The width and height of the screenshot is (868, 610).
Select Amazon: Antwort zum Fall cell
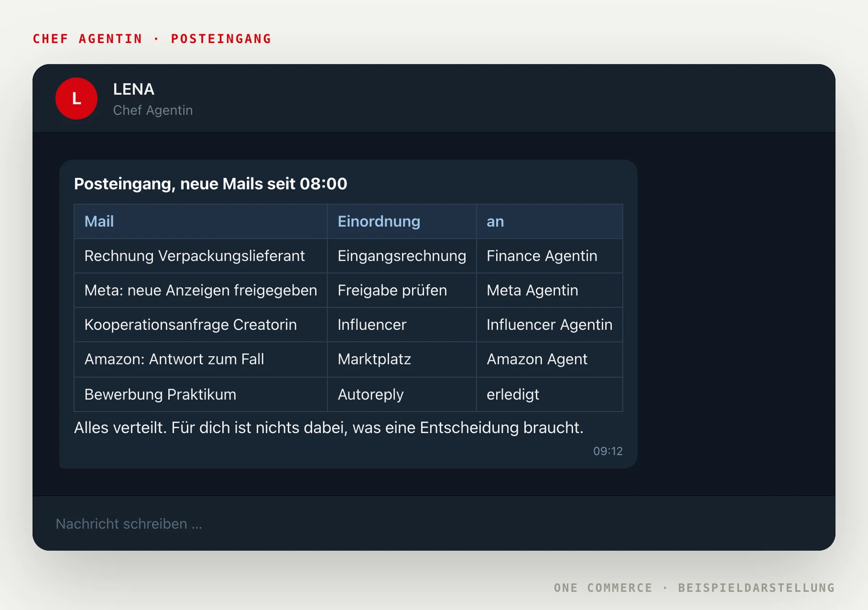click(x=201, y=360)
